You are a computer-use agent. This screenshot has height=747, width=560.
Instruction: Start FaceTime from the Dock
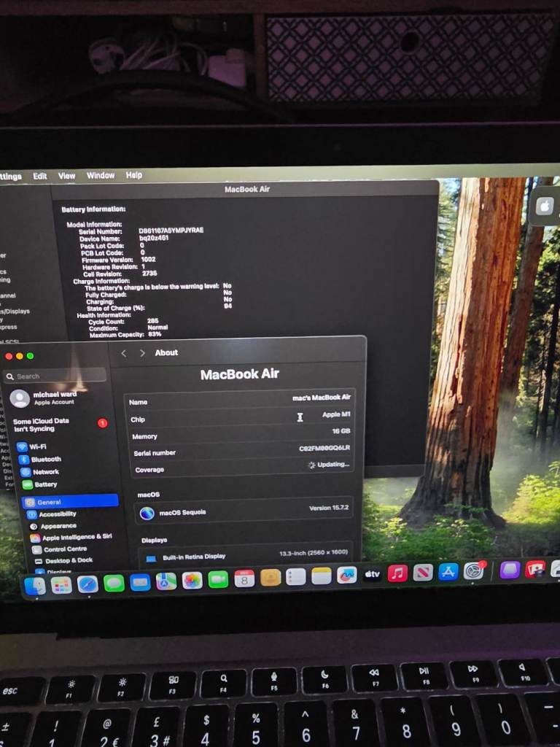218,580
